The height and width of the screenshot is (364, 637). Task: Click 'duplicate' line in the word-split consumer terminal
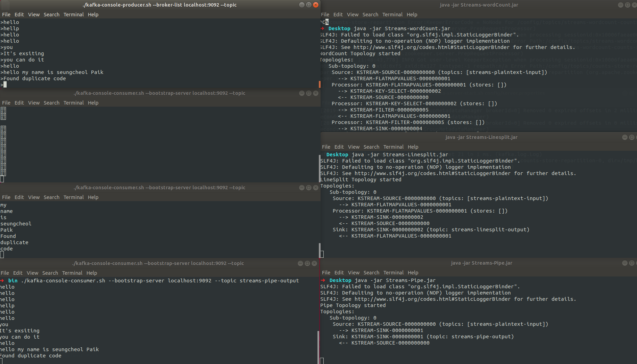(14, 242)
